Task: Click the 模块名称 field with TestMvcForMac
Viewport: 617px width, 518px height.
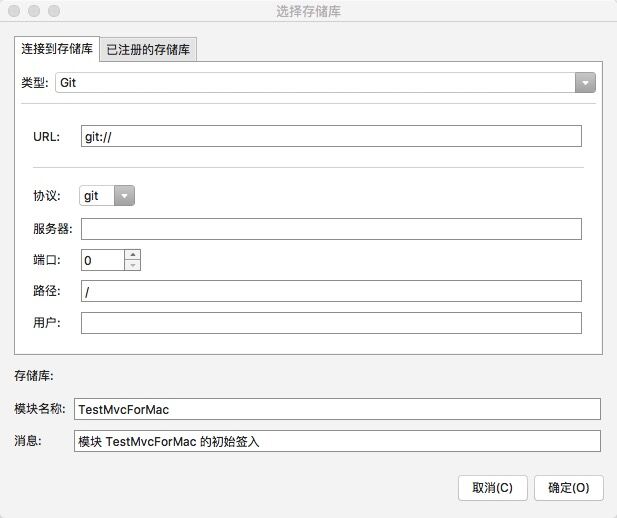Action: [x=337, y=409]
